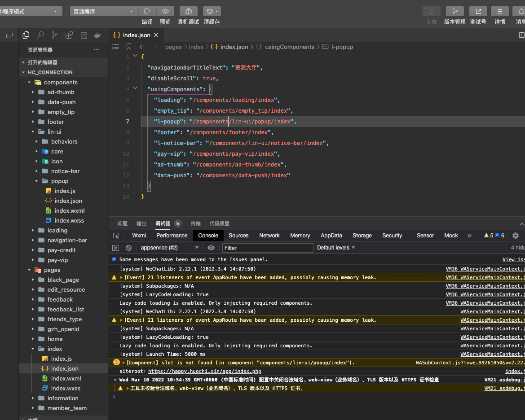The image size is (525, 420).
Task: Open the search icon in sidebar
Action: tap(40, 35)
